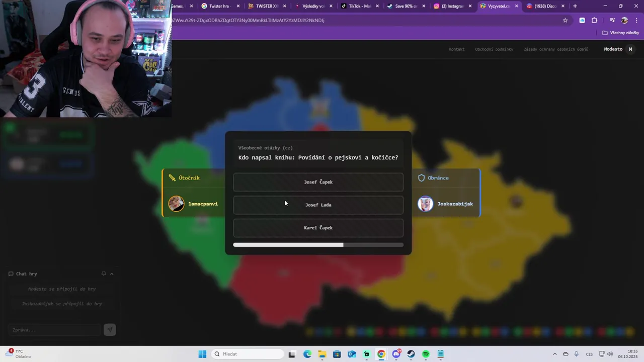
Task: Switch to the Discord (1938) tab
Action: click(545, 6)
